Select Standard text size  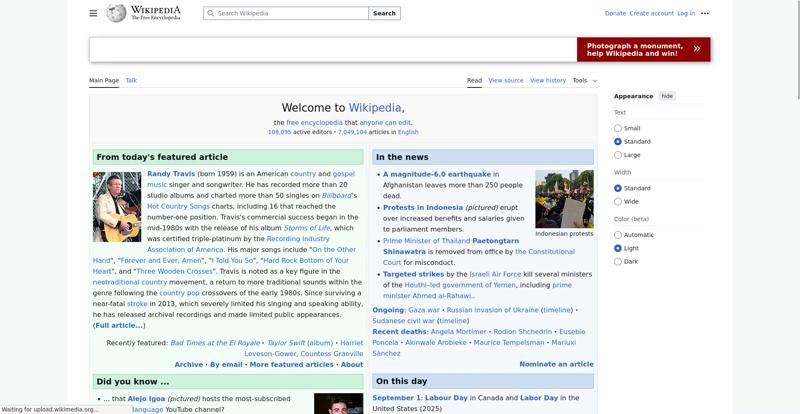[x=618, y=141]
